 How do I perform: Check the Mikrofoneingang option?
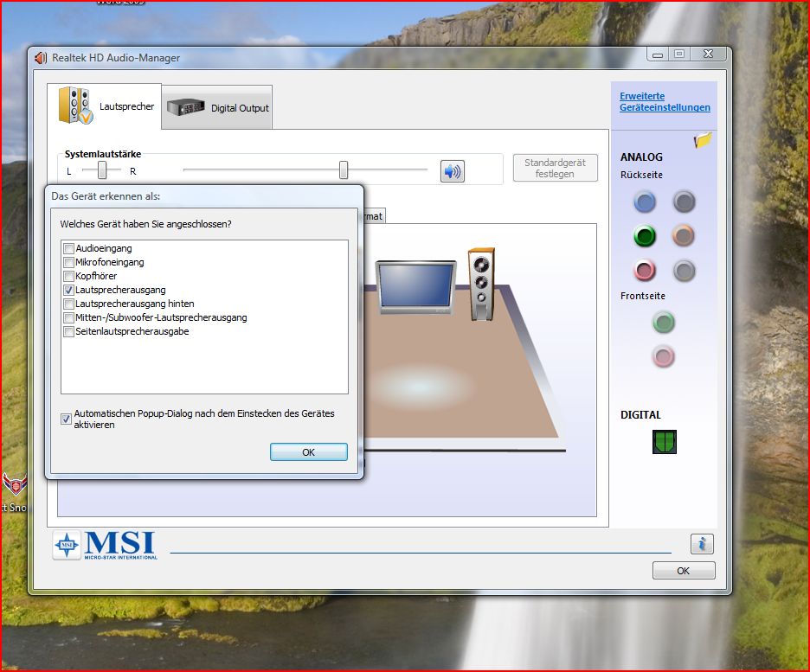pyautogui.click(x=68, y=262)
